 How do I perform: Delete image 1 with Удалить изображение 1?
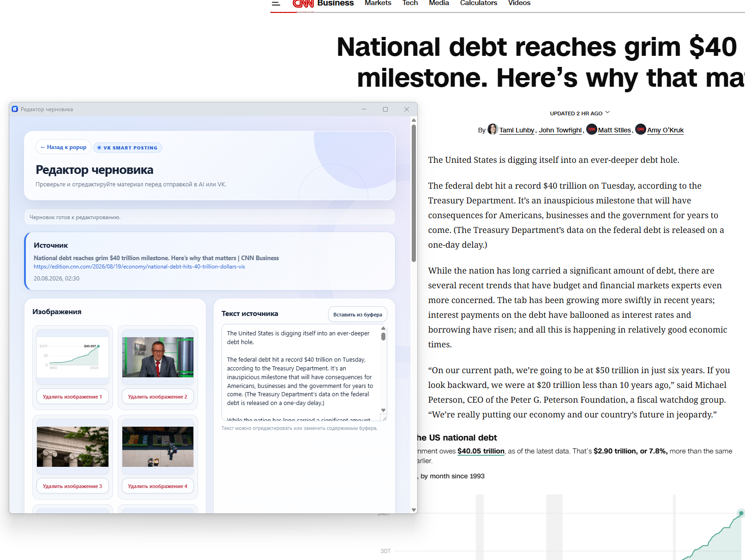pyautogui.click(x=72, y=397)
